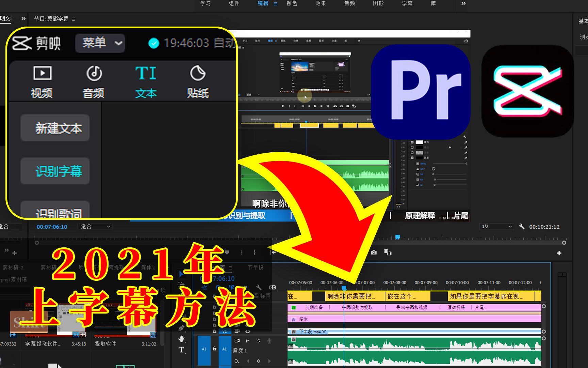The height and width of the screenshot is (368, 588).
Task: Click the Export Frame camera icon
Action: [374, 252]
